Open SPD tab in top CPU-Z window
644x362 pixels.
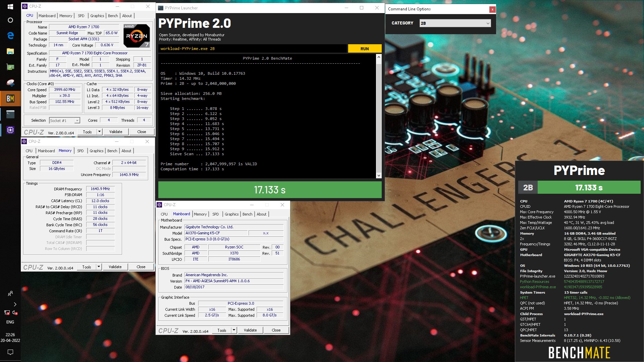coord(81,16)
